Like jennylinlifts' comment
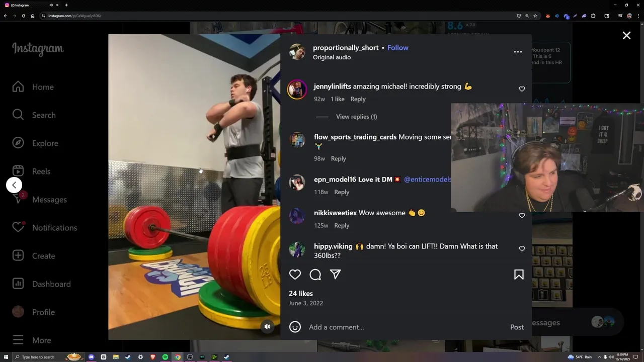The width and height of the screenshot is (644, 362). coord(522,89)
